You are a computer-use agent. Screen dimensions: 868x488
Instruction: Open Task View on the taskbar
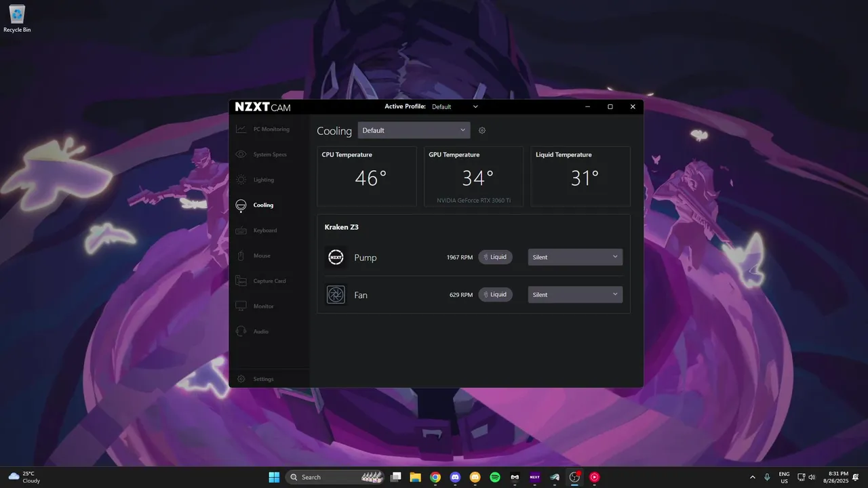pos(396,477)
